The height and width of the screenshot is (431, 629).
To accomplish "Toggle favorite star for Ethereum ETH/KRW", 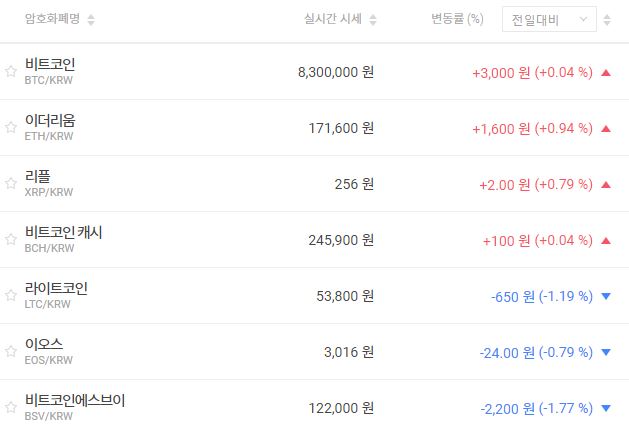I will click(x=11, y=128).
